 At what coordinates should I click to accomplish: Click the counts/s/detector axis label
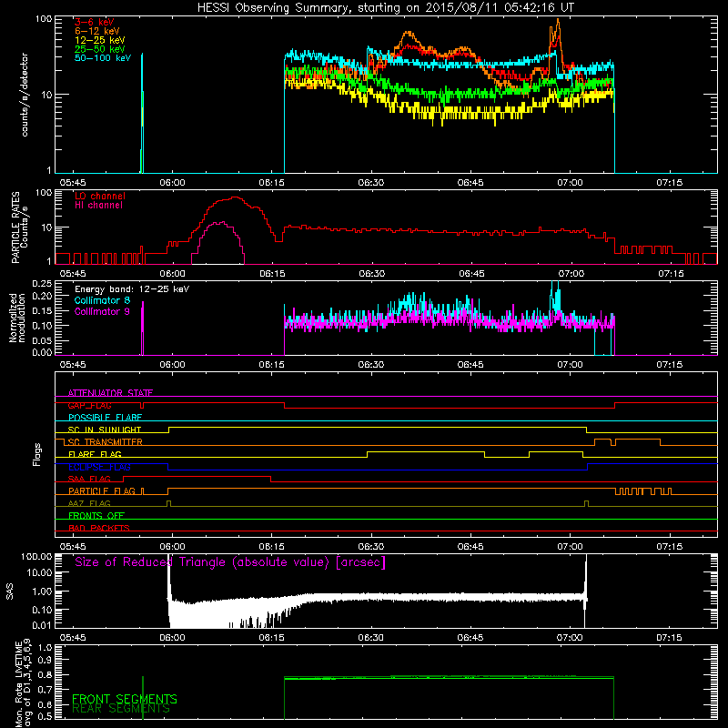25,95
